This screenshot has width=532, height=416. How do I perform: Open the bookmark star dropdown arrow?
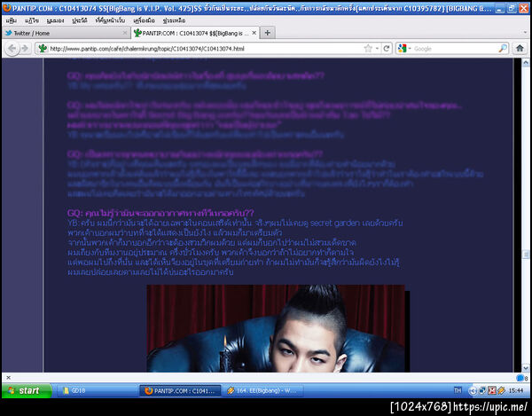378,49
